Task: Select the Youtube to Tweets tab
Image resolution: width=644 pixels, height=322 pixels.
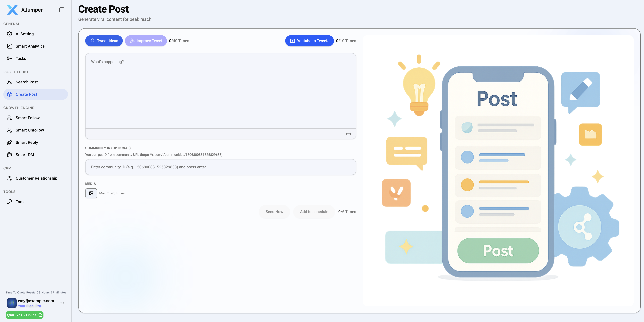Action: pos(309,41)
